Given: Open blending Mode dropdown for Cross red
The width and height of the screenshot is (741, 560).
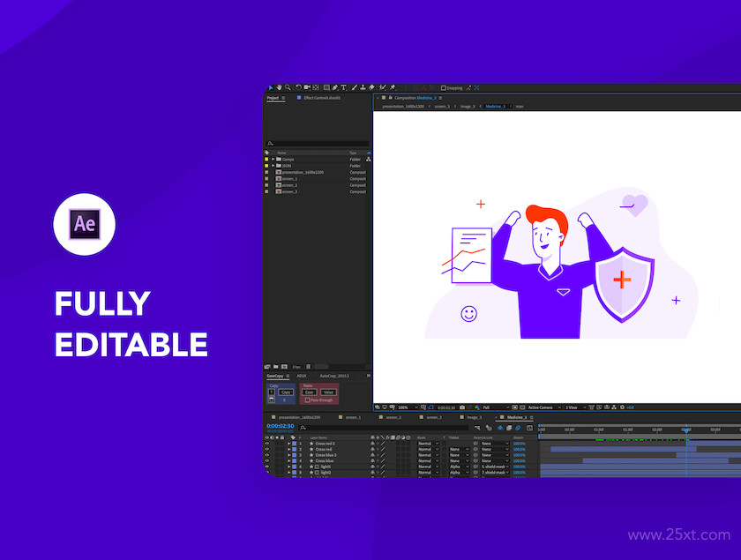Looking at the screenshot, I should (429, 450).
